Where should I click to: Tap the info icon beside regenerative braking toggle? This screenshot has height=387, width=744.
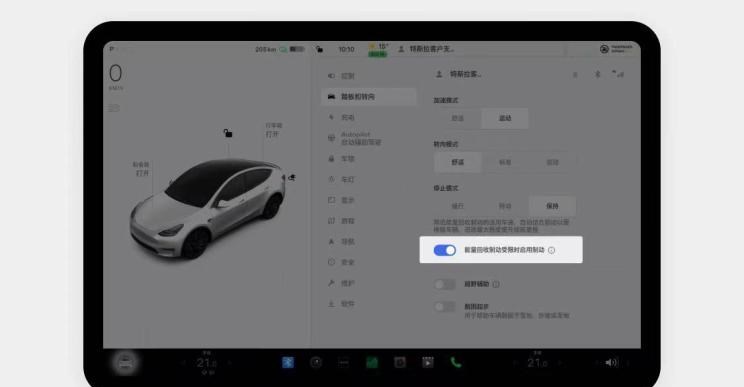point(551,250)
